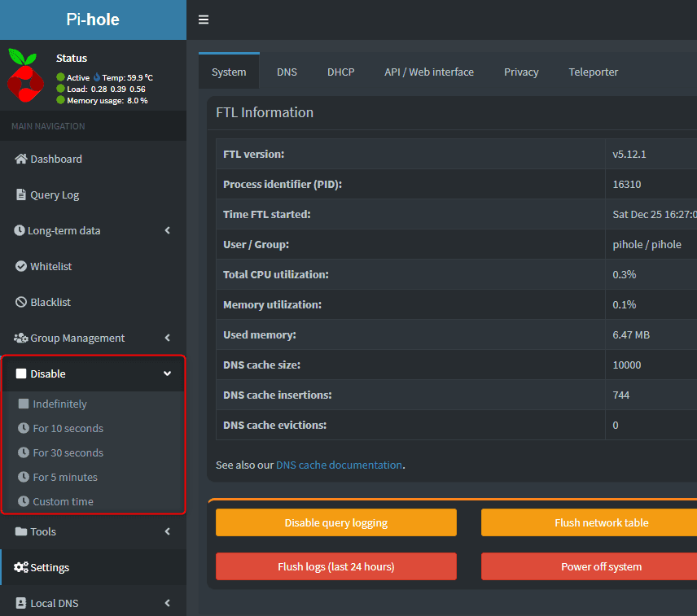697x616 pixels.
Task: Click the Settings gears icon
Action: click(21, 567)
